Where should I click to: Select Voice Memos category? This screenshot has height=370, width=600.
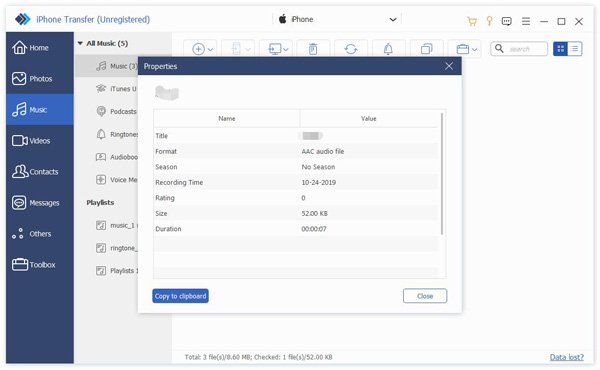point(106,179)
